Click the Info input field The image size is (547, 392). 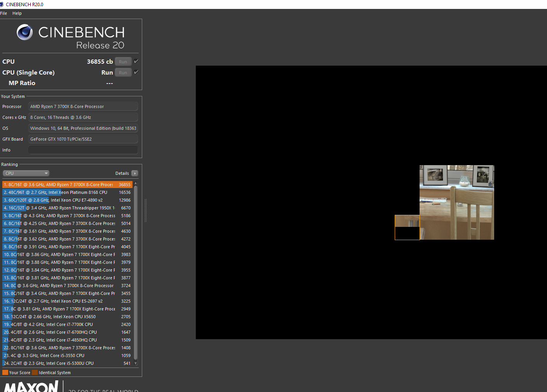(83, 150)
